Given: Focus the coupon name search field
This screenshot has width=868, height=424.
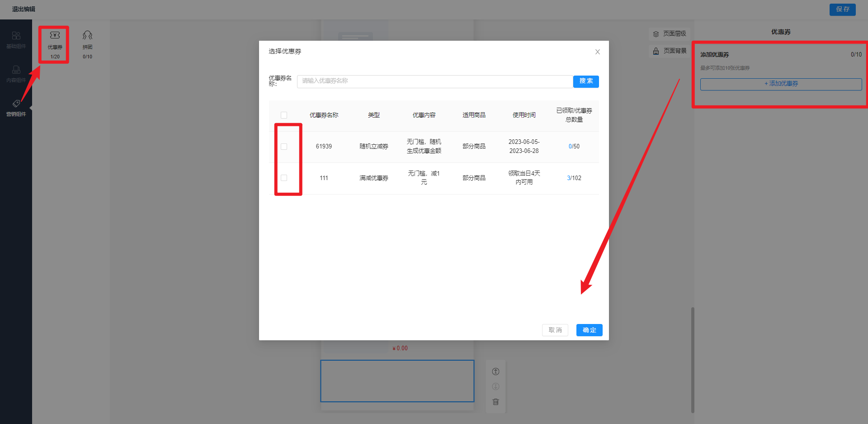Looking at the screenshot, I should tap(434, 81).
